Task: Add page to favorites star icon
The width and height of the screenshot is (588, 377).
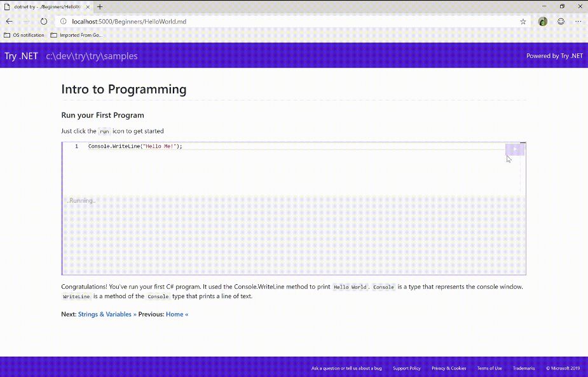Action: tap(523, 22)
